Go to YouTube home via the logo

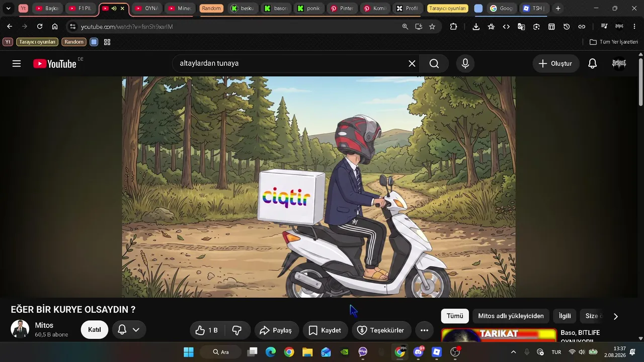55,63
